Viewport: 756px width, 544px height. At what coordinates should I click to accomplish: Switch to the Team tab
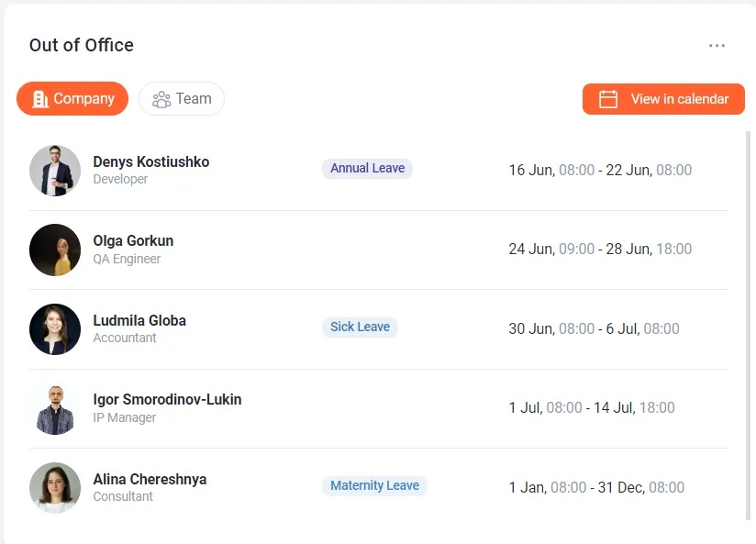pos(182,99)
